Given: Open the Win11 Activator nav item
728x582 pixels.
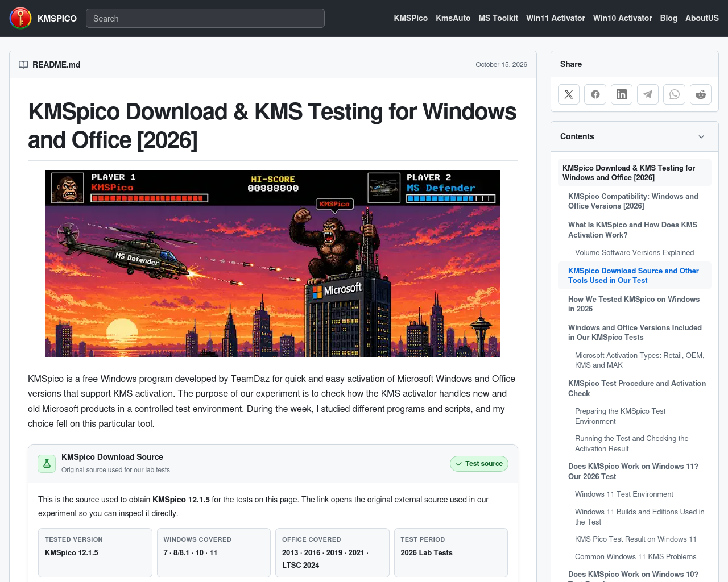Looking at the screenshot, I should click(x=556, y=18).
